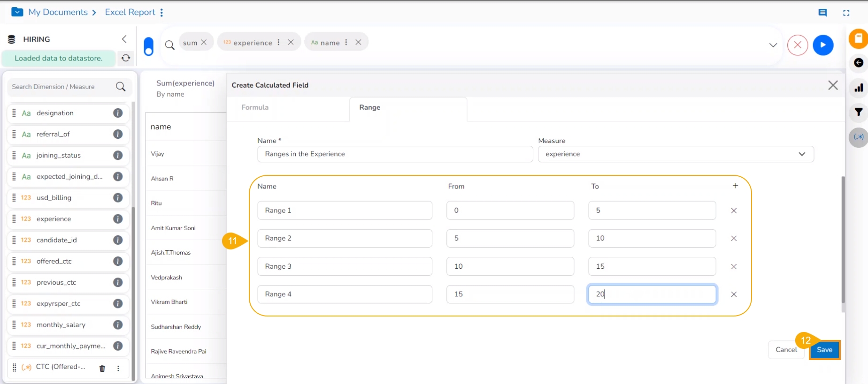The image size is (868, 384).
Task: Cancel the calculated field dialog
Action: tap(786, 350)
